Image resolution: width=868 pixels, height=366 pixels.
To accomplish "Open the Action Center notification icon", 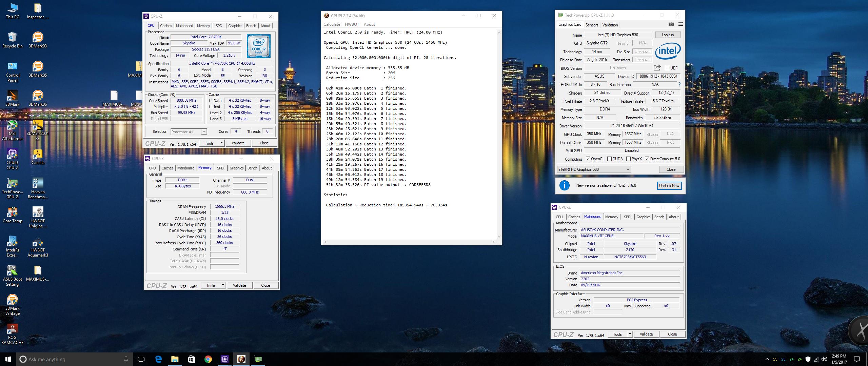I will (x=857, y=359).
